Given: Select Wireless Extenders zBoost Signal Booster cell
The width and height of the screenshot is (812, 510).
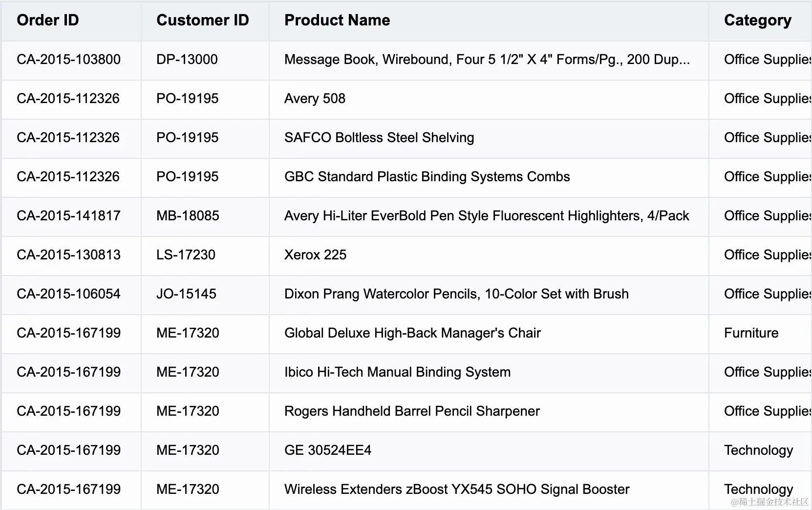Looking at the screenshot, I should [x=489, y=490].
